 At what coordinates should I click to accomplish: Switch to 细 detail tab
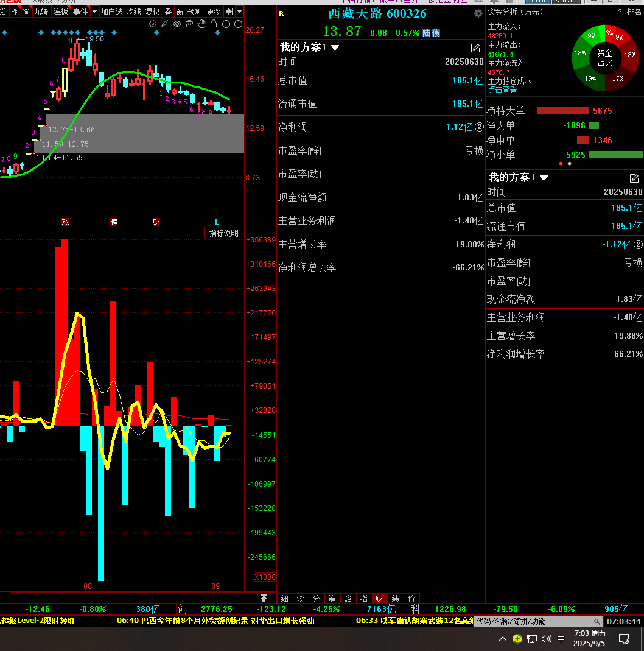pos(285,598)
